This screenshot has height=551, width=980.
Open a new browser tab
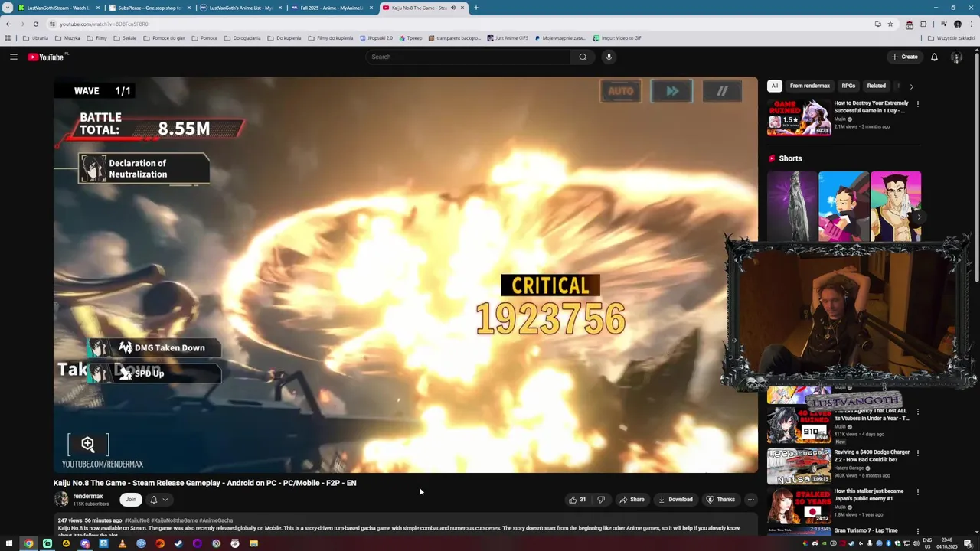[x=476, y=8]
